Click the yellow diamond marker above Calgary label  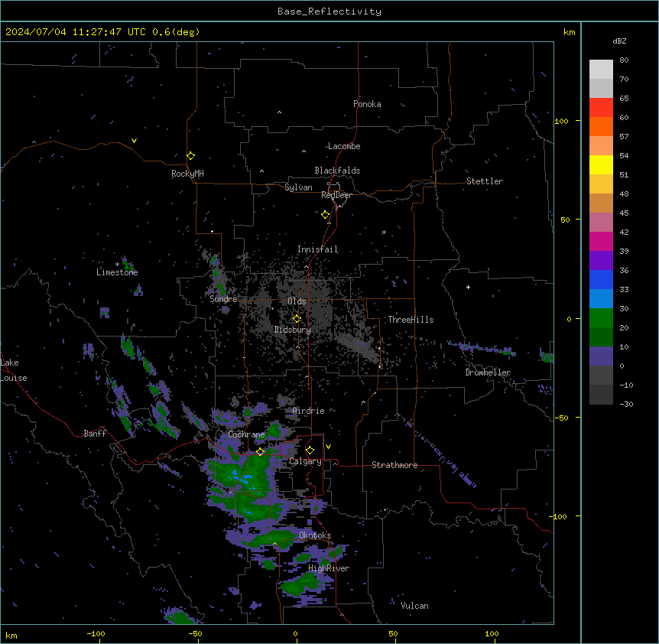tap(310, 450)
